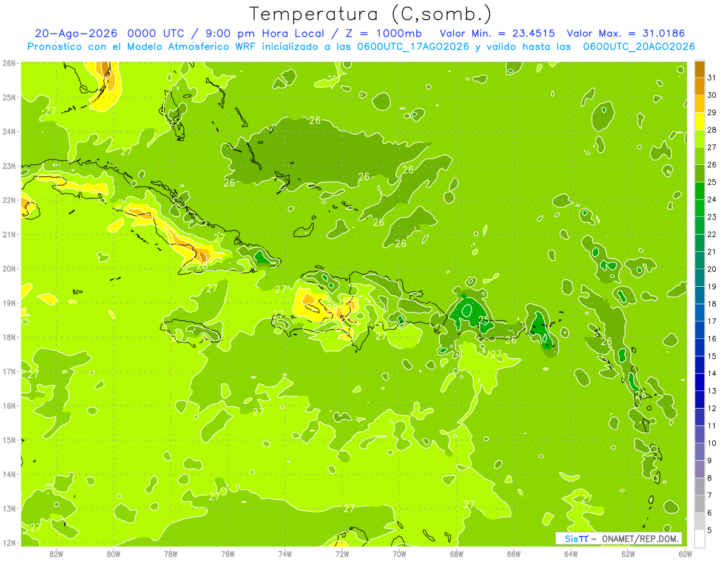
Task: Click the 14N latitude axis label
Action: (8, 474)
